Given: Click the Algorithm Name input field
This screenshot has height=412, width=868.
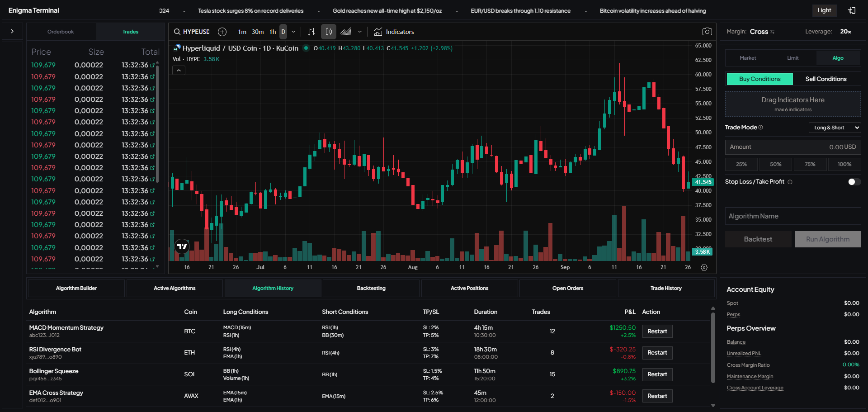Looking at the screenshot, I should tap(792, 216).
